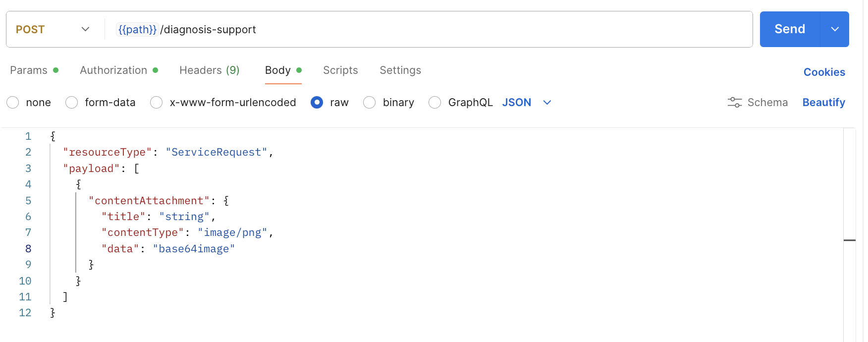
Task: Choose the GraphQL body option
Action: [435, 103]
